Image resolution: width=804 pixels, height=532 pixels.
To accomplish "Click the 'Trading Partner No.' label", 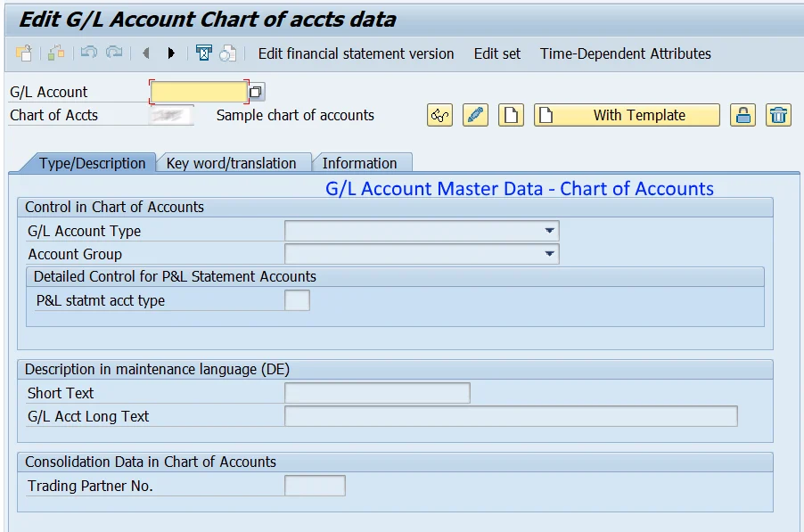I will pyautogui.click(x=90, y=486).
